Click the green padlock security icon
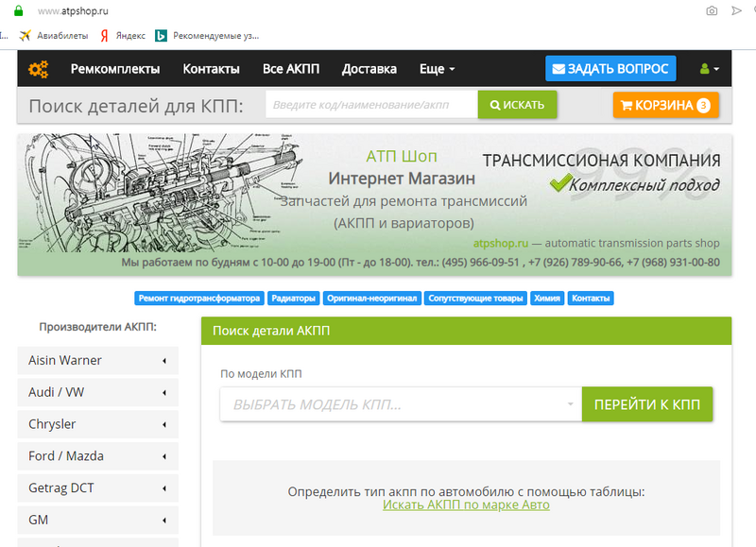The image size is (756, 547). tap(18, 10)
